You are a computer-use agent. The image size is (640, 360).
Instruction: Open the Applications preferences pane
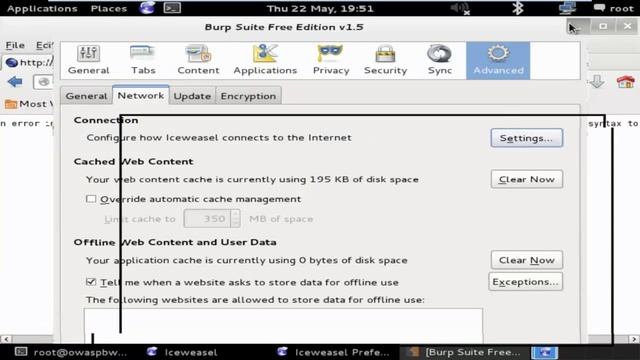click(x=265, y=60)
